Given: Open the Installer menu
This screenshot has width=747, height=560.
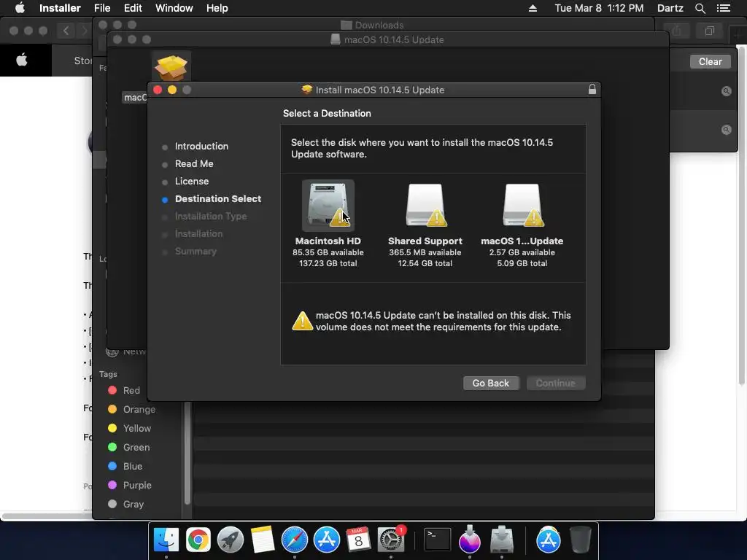Looking at the screenshot, I should pos(60,8).
